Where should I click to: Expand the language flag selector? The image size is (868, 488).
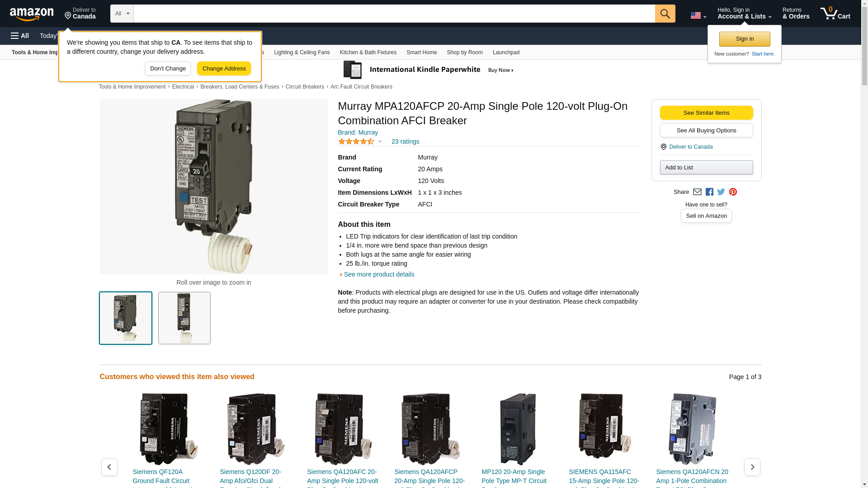pos(698,15)
